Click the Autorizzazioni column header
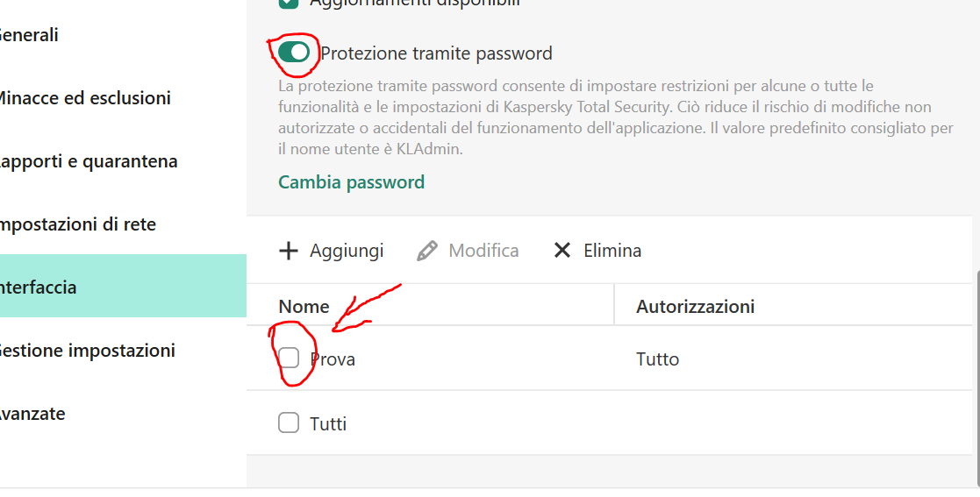Image resolution: width=980 pixels, height=497 pixels. tap(695, 307)
